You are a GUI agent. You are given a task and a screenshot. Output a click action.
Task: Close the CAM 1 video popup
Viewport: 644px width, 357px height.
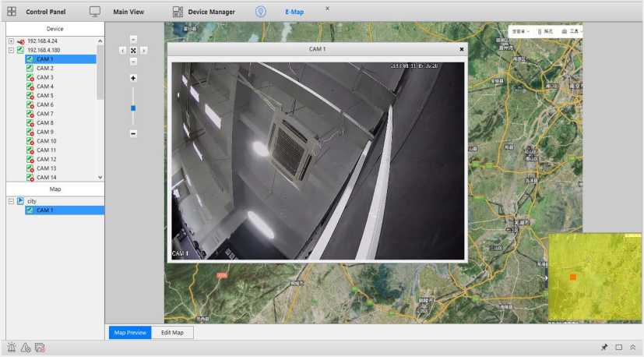461,49
